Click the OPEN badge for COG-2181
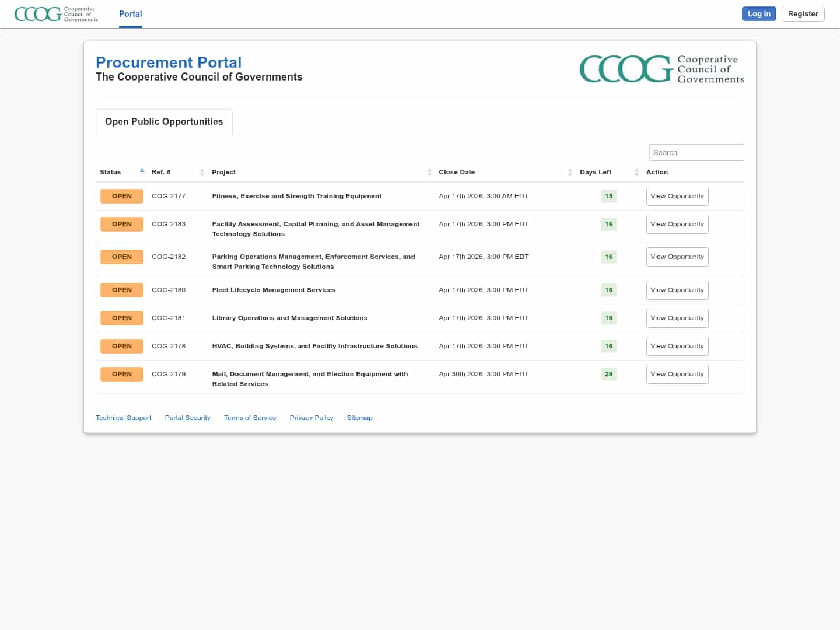Image resolution: width=840 pixels, height=630 pixels. pos(122,318)
